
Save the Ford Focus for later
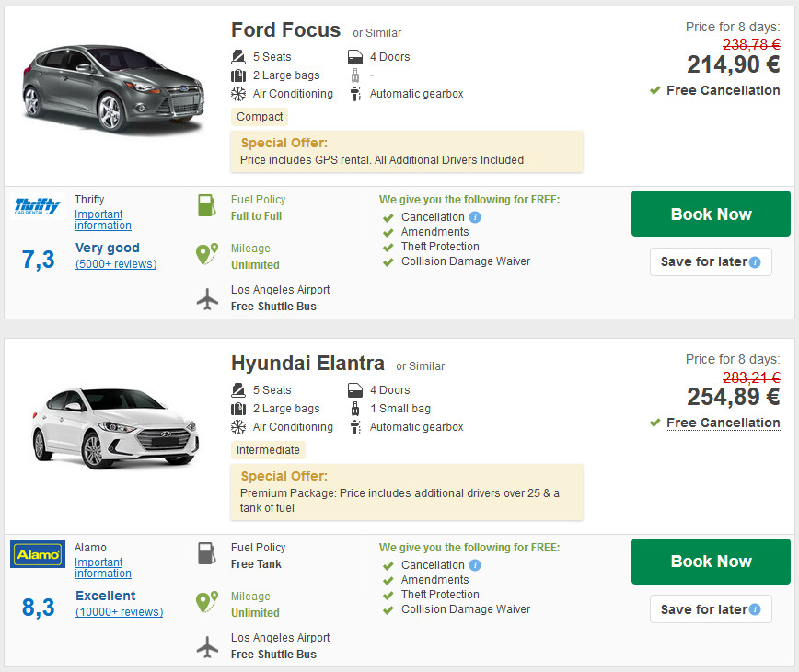pos(711,261)
